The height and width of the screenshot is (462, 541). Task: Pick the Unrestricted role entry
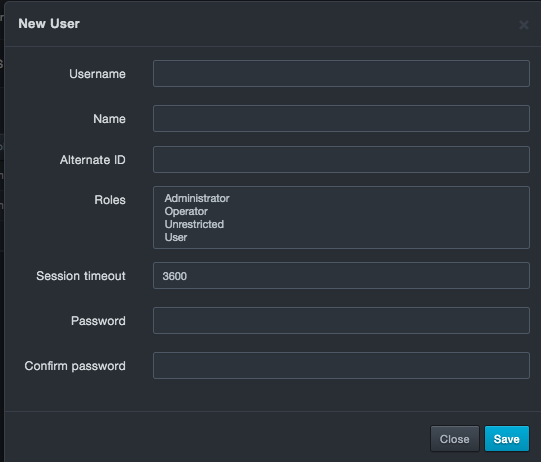coord(194,224)
